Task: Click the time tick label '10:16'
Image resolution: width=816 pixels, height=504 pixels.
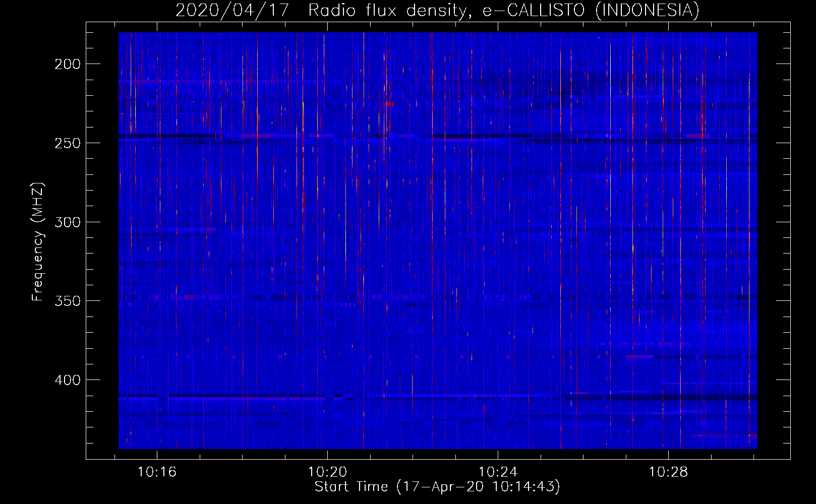Action: click(x=157, y=472)
